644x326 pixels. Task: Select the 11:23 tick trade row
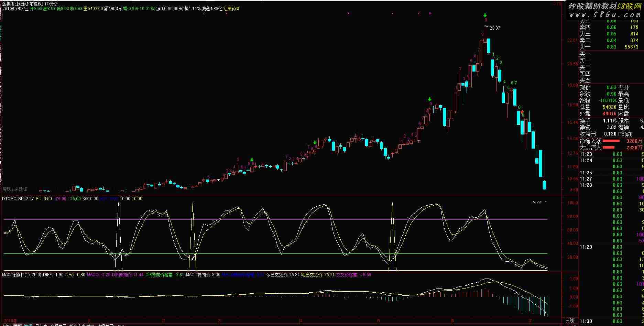tap(611, 154)
